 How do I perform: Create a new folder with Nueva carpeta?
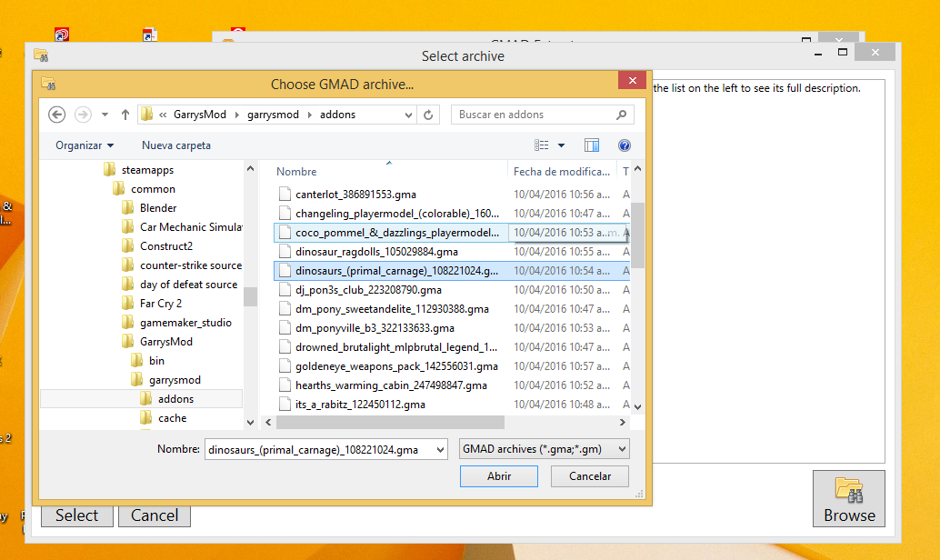[176, 145]
